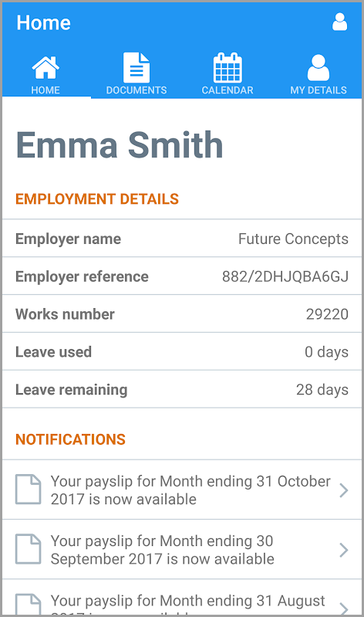Expand the 31 August payslip chevron

(344, 609)
